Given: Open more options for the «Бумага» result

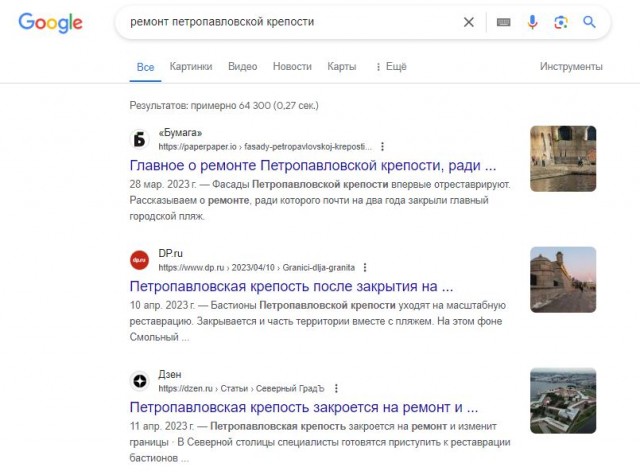Looking at the screenshot, I should (x=382, y=146).
